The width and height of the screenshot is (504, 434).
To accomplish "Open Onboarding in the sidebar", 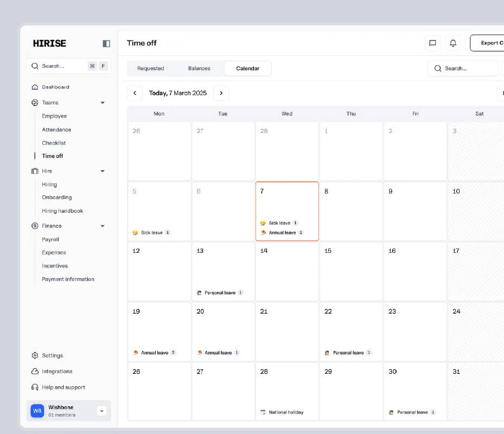I will coord(57,197).
